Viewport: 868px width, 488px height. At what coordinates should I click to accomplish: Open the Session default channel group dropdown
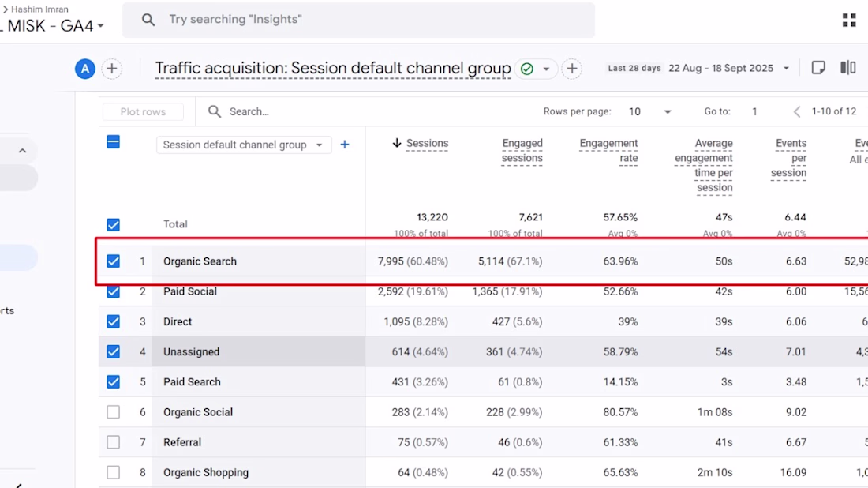click(x=244, y=145)
